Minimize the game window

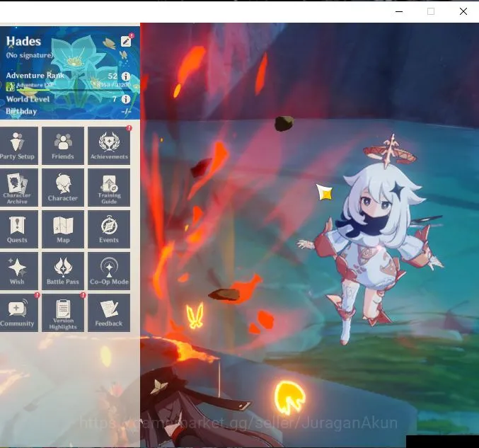[399, 11]
